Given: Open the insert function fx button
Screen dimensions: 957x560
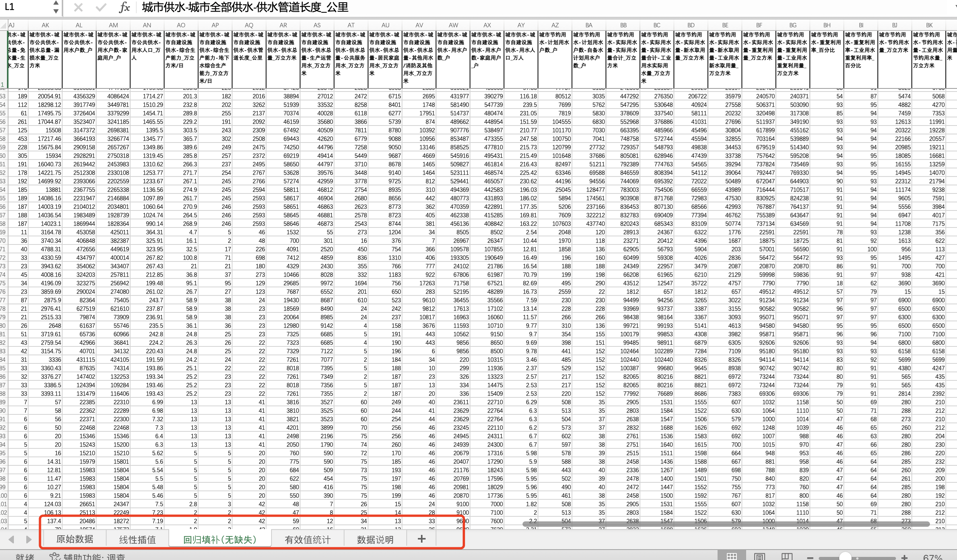Looking at the screenshot, I should 124,7.
